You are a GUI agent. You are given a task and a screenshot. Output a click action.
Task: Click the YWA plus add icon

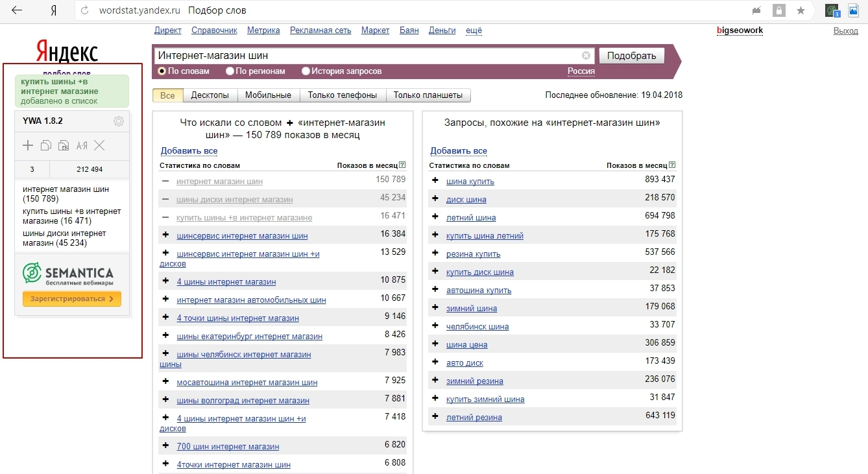point(28,145)
